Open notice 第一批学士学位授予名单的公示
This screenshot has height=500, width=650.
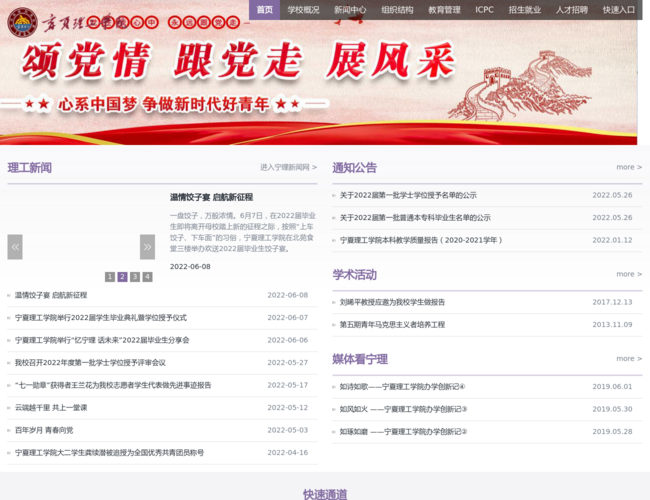coord(408,195)
